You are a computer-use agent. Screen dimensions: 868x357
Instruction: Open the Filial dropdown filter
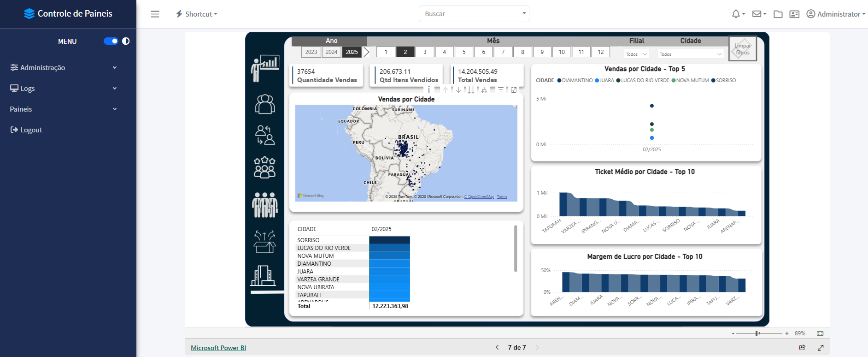click(x=637, y=54)
